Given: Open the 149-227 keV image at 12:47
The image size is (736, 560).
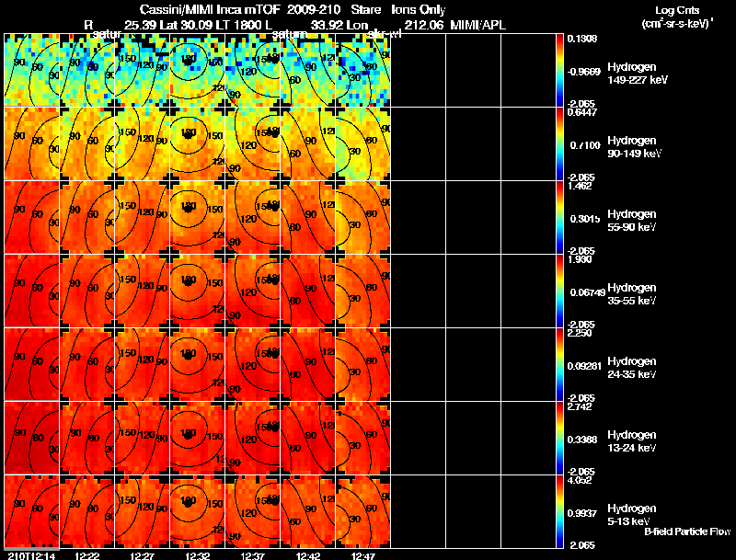Looking at the screenshot, I should [363, 71].
